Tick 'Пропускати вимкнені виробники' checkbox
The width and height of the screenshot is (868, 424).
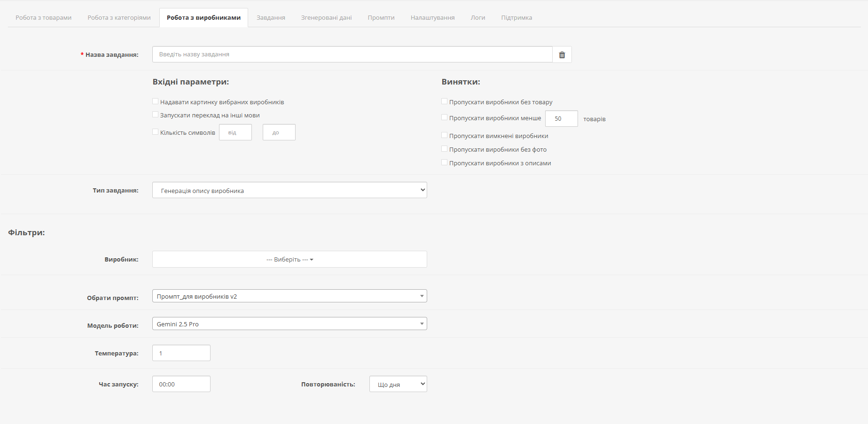[x=445, y=135]
